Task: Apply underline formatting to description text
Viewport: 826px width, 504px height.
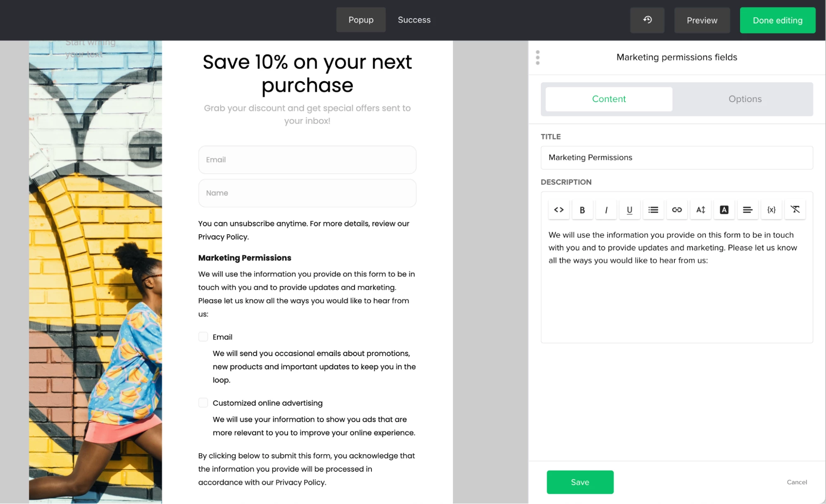Action: [629, 210]
